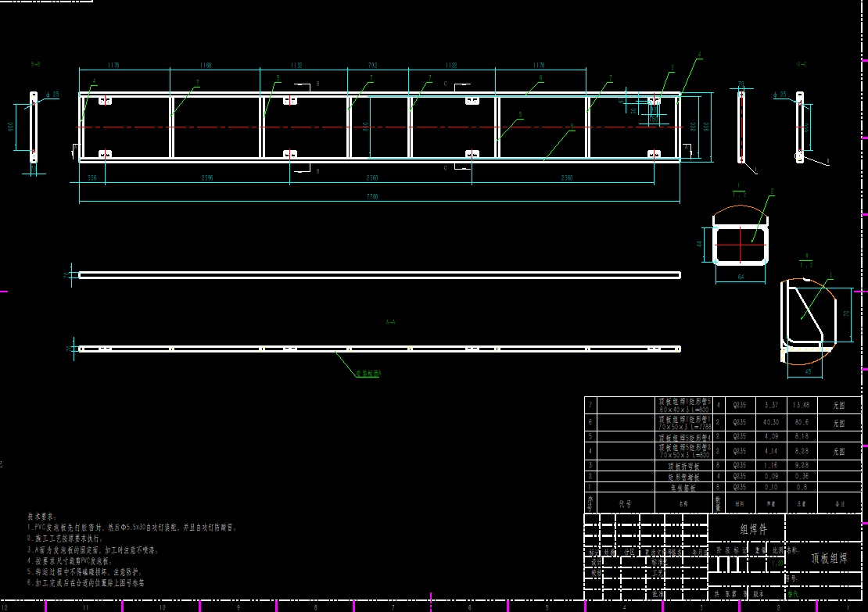Select the '44' height dimension in detail I
868x612 pixels.
(x=700, y=244)
